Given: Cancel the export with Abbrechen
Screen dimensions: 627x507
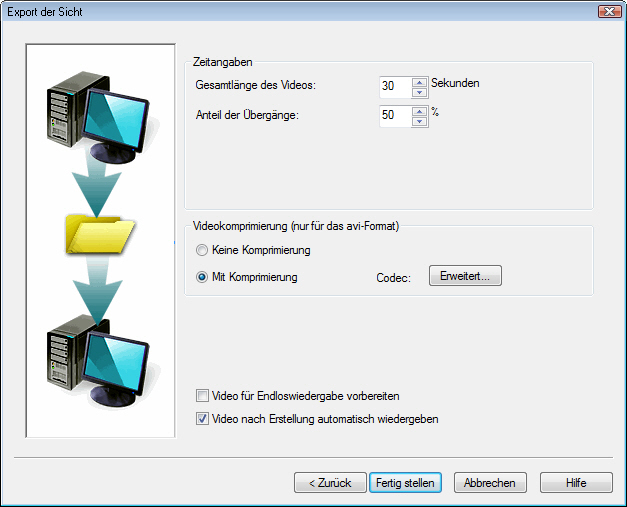Looking at the screenshot, I should [x=490, y=483].
